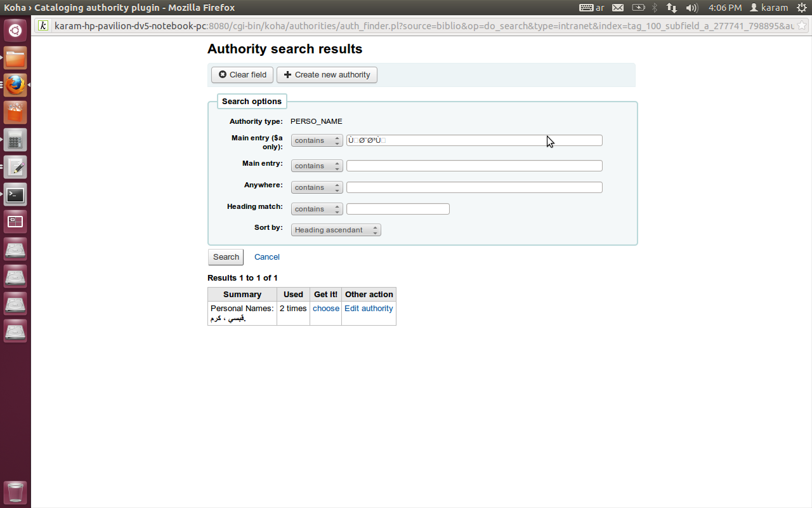
Task: Open the Workspace Switcher icon
Action: [x=15, y=222]
